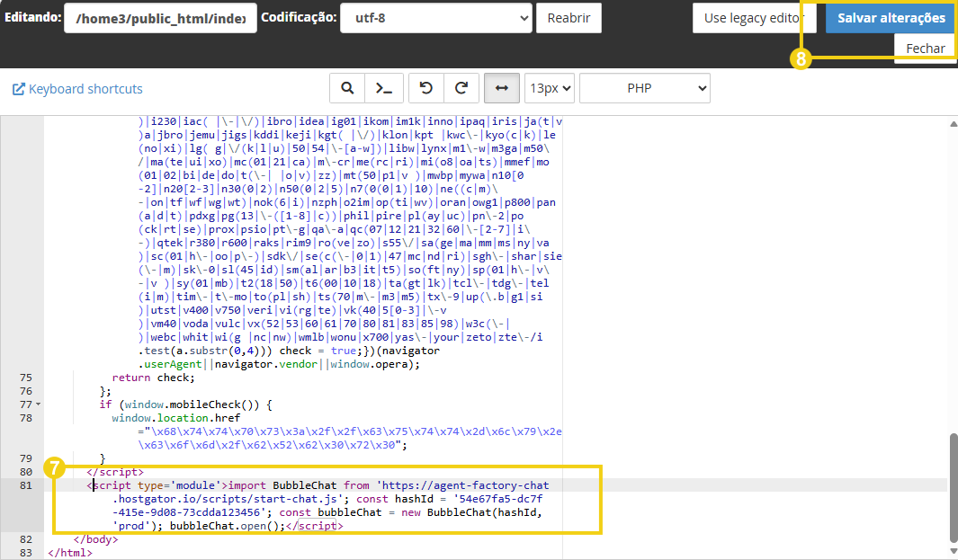This screenshot has height=560, width=958.
Task: Open the PHP language mode dropdown
Action: coord(645,89)
